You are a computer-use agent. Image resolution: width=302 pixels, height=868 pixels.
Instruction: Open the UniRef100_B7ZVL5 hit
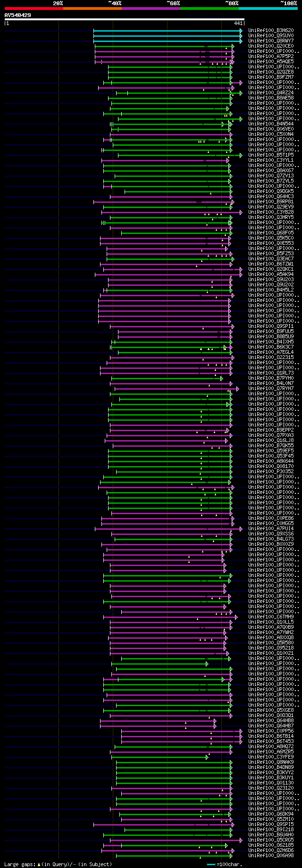click(271, 181)
